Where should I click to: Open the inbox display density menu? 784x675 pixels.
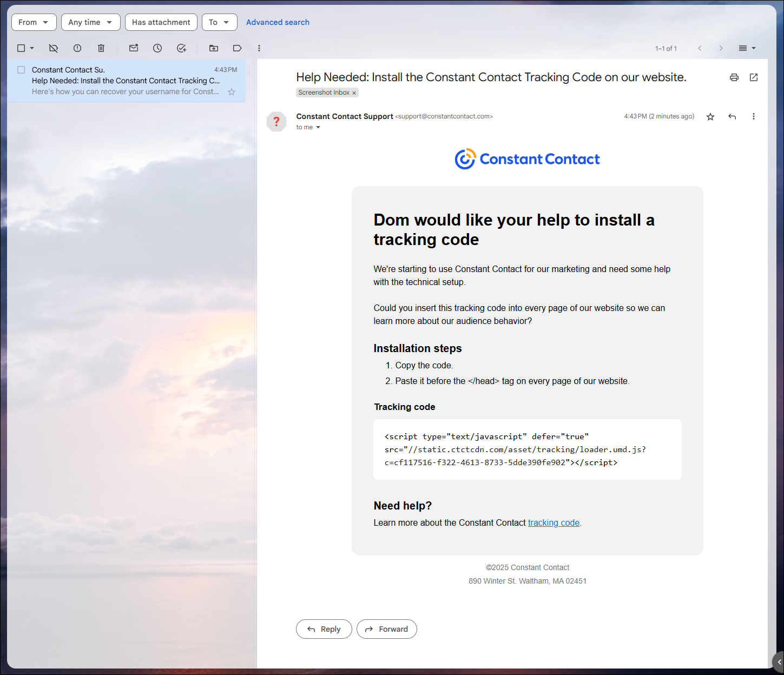click(747, 48)
